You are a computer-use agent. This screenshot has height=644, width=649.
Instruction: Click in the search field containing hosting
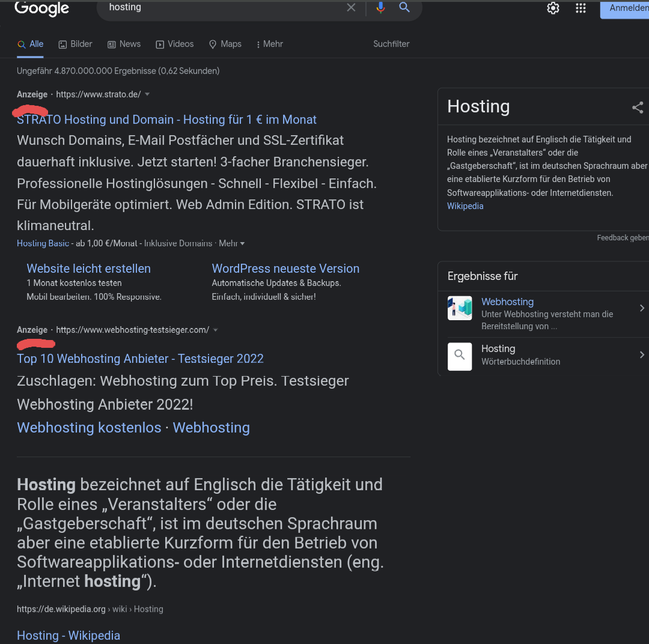pos(224,7)
